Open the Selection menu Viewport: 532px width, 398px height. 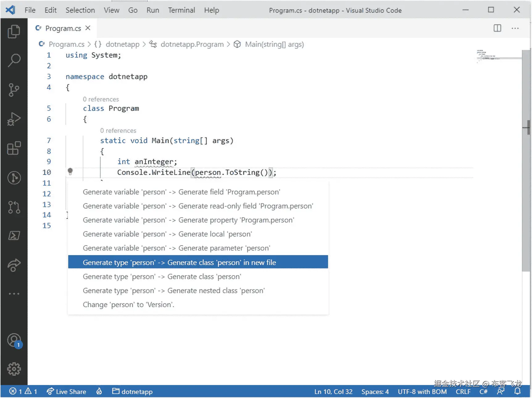(80, 10)
